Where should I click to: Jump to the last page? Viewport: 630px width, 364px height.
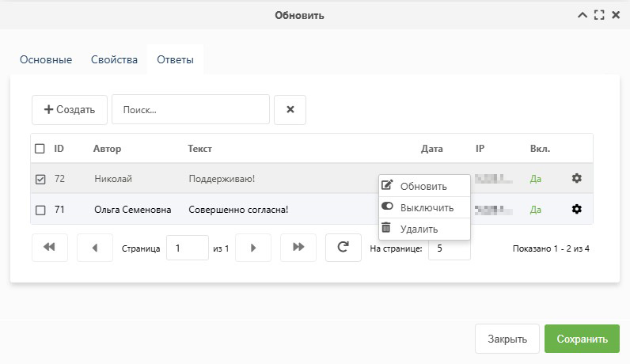(298, 248)
